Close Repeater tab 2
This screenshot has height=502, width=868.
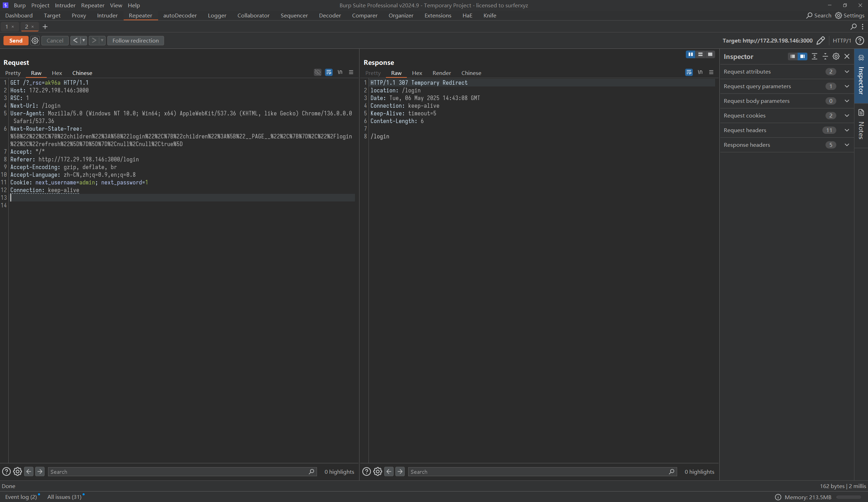click(33, 26)
